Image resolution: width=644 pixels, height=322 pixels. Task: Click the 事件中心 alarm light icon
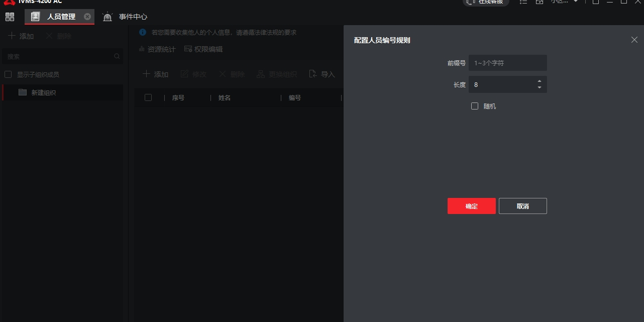108,17
